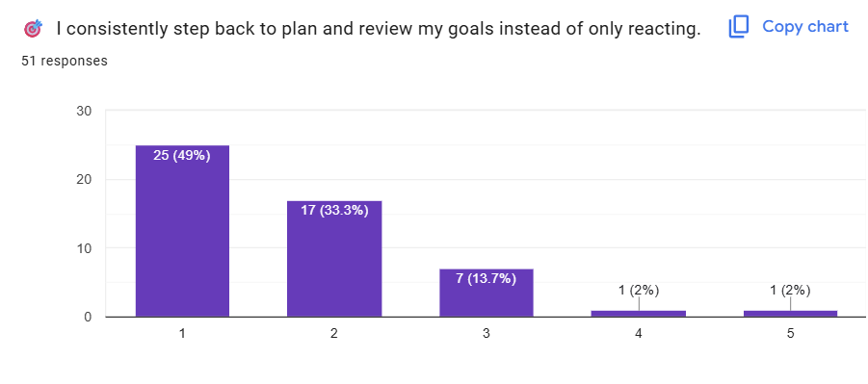Click x-axis label 1
The height and width of the screenshot is (384, 868).
pos(182,334)
